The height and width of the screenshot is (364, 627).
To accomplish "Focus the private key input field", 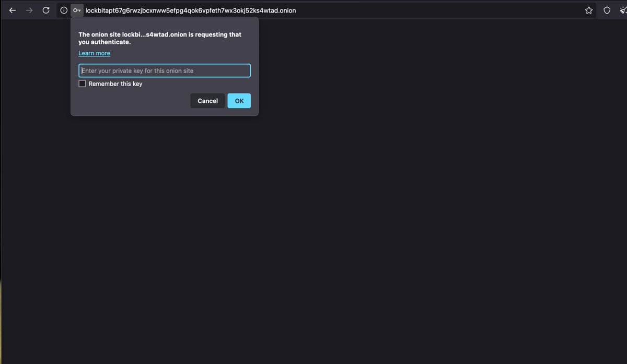I will [164, 70].
